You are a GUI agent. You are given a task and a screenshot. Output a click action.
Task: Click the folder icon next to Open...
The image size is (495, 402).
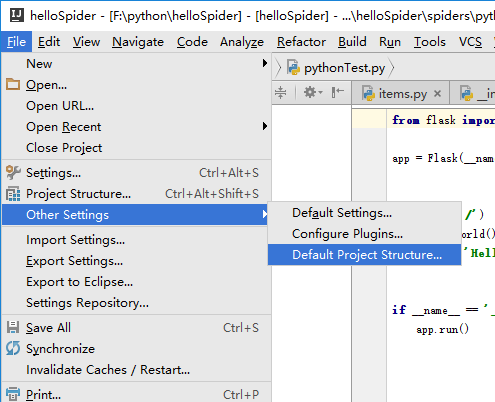tap(13, 84)
